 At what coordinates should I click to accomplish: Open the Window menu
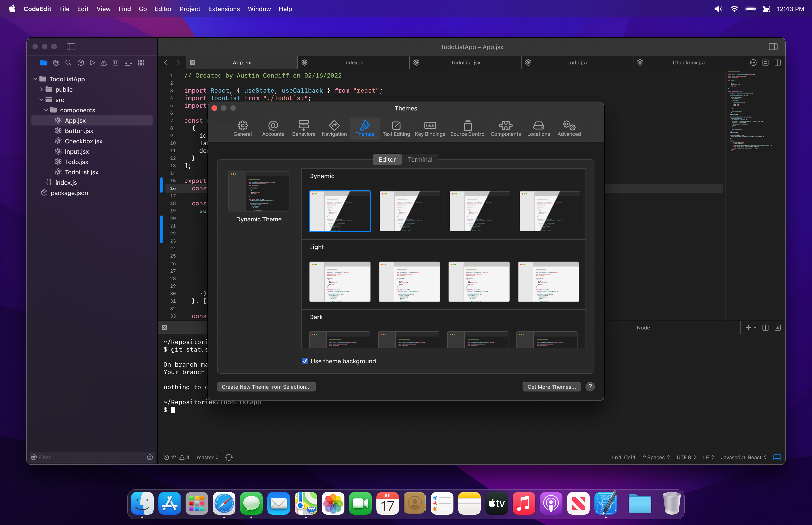click(259, 9)
